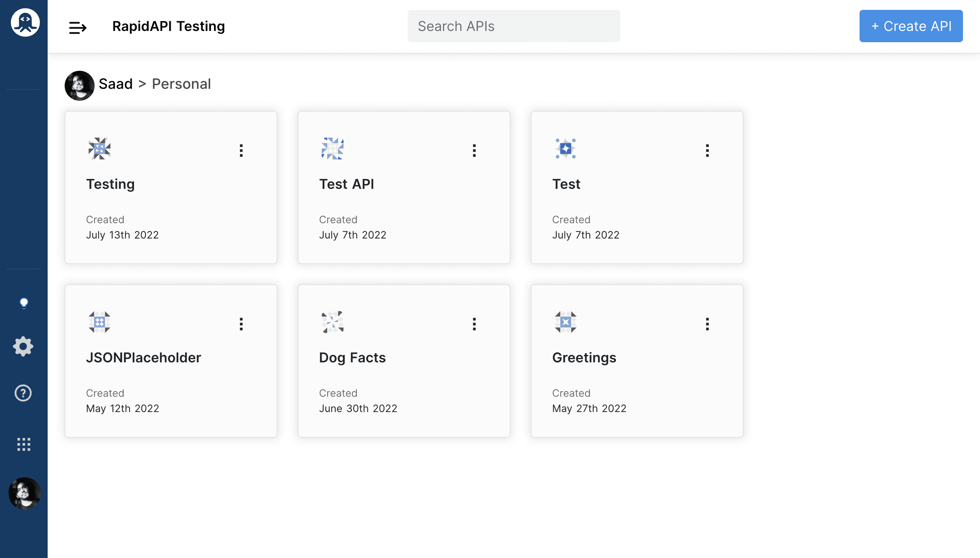Open the Testing API title
980x558 pixels.
(x=110, y=184)
